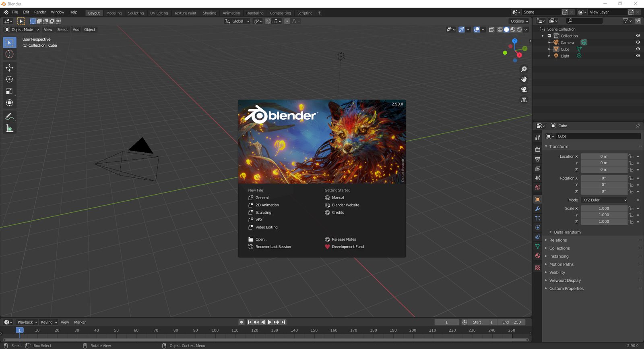Open the Output properties tab

537,159
